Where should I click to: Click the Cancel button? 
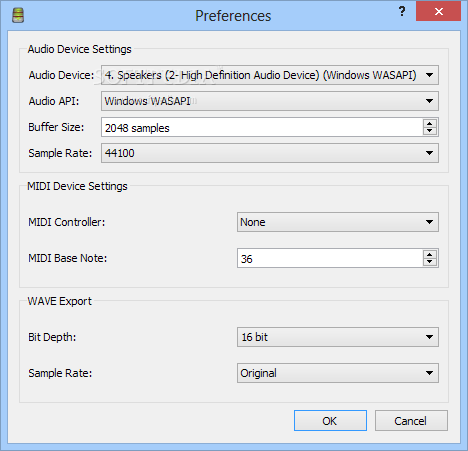(411, 421)
